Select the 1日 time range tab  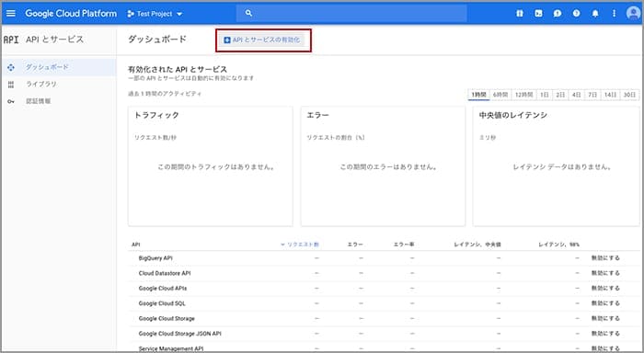click(x=545, y=95)
